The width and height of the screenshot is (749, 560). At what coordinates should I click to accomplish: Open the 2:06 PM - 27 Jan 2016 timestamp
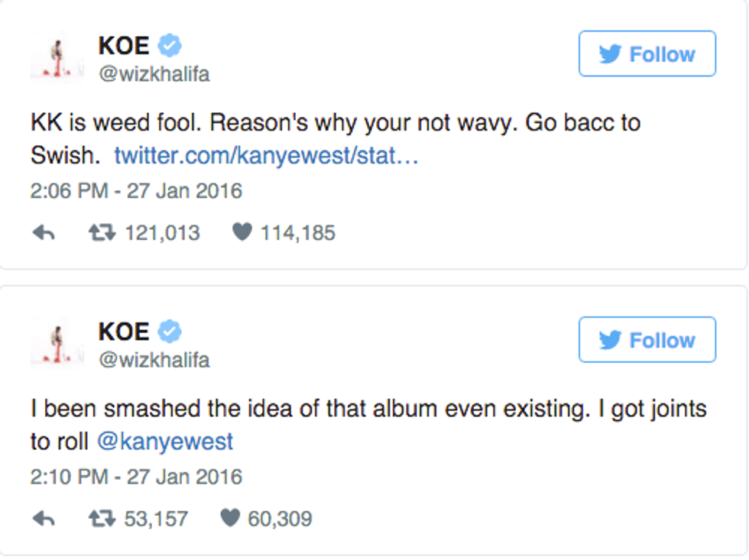pos(136,190)
